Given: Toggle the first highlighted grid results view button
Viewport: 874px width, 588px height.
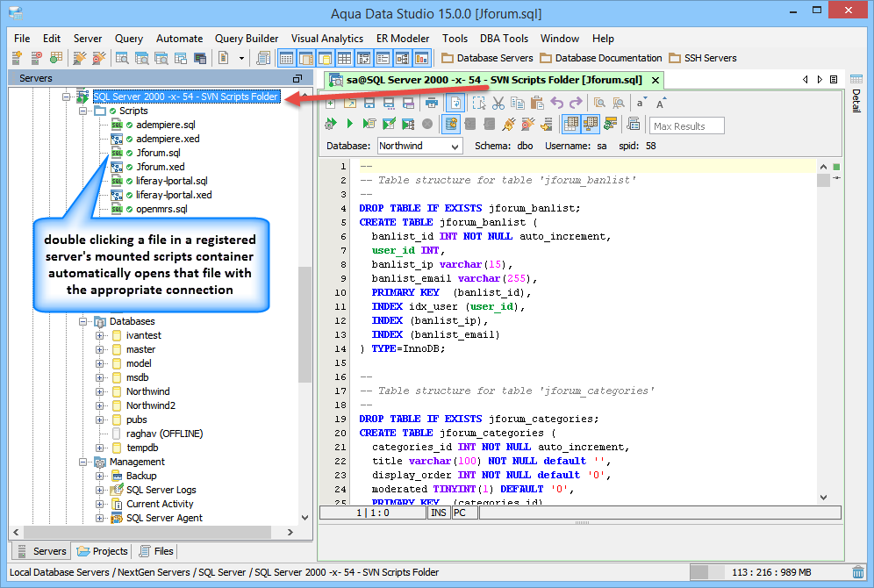Looking at the screenshot, I should 570,125.
